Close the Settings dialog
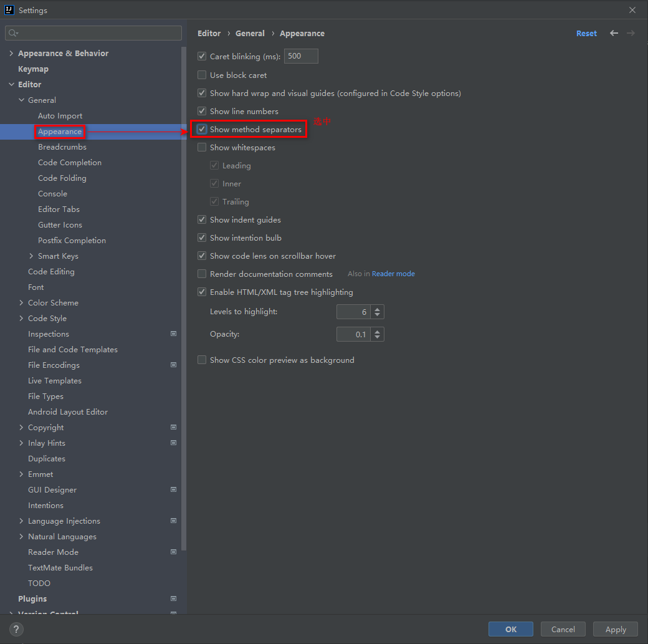 (632, 10)
